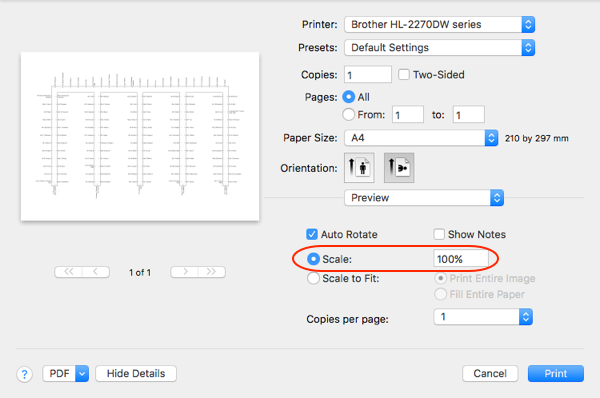Select the Scale radio button

pos(313,259)
